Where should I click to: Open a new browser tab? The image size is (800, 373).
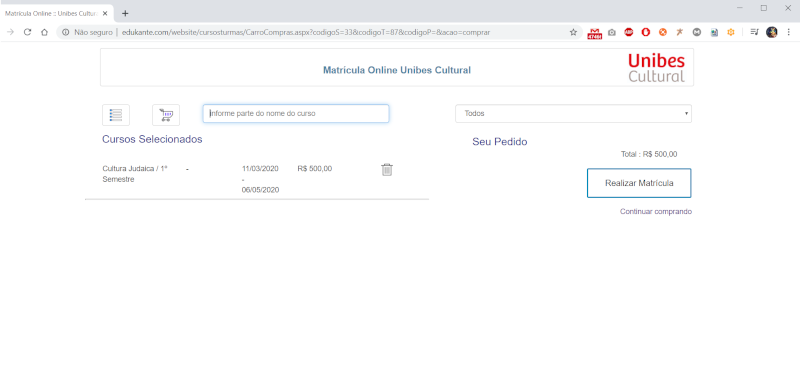[125, 13]
